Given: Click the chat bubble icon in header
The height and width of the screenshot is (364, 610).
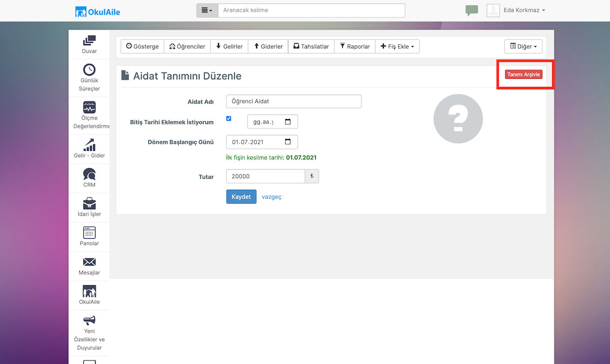Looking at the screenshot, I should tap(472, 11).
